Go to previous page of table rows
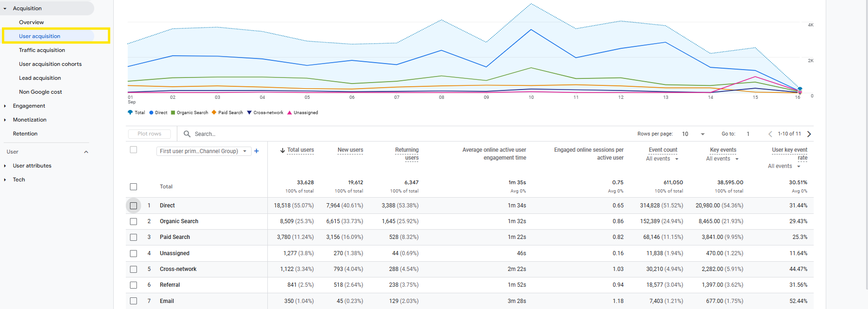868x309 pixels. point(770,134)
